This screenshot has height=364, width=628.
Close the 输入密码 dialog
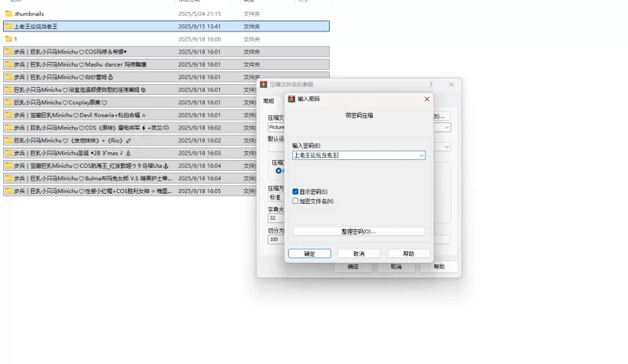tap(427, 99)
